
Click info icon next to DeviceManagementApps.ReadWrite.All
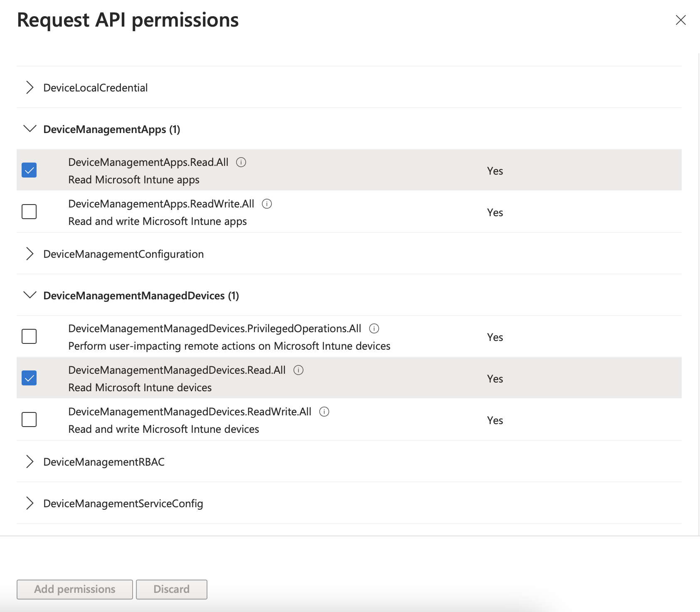pyautogui.click(x=267, y=204)
